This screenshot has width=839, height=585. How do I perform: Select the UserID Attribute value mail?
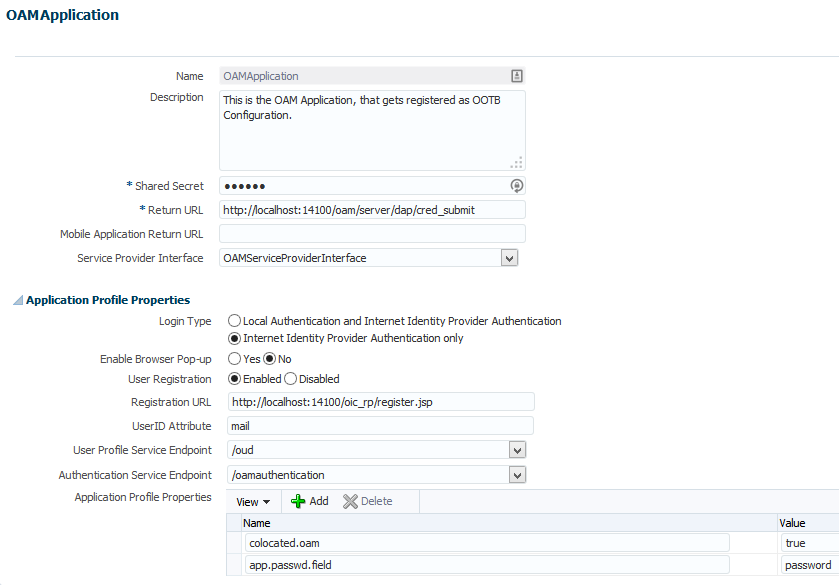pos(380,425)
